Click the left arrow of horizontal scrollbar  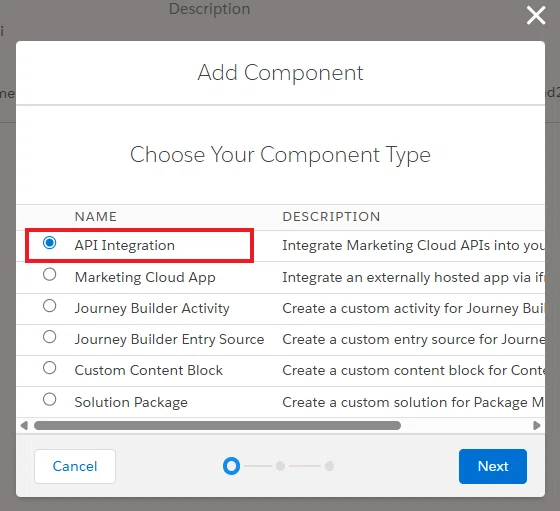(24, 426)
